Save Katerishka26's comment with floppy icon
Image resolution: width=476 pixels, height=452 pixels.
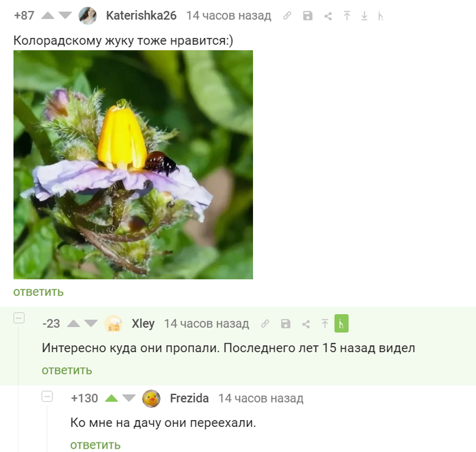pyautogui.click(x=307, y=16)
